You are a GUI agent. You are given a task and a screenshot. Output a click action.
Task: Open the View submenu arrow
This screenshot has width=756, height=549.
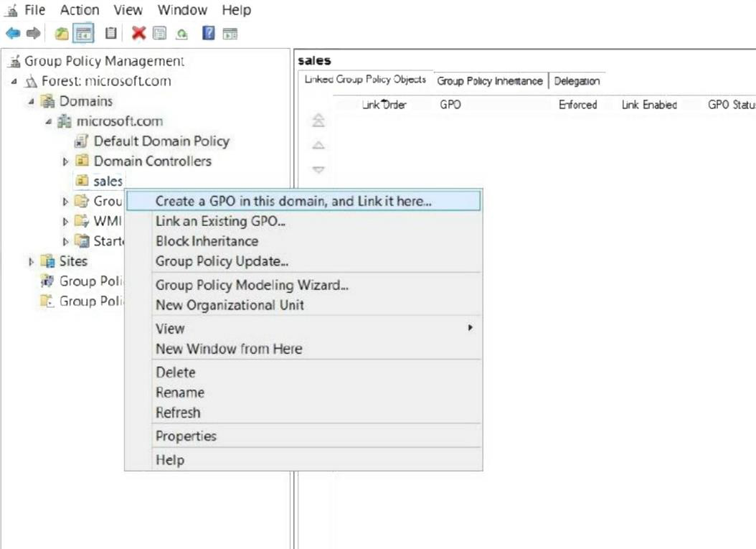[x=470, y=328]
